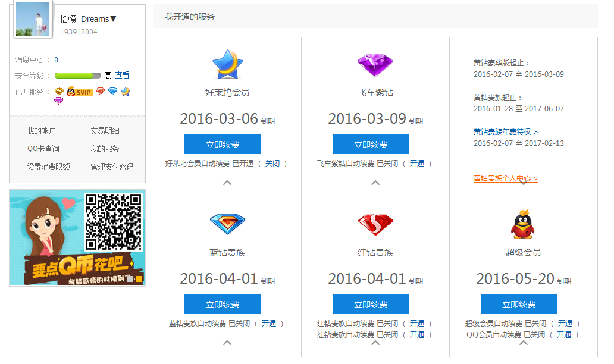Click second 开通 under 红钻贵族 card
The width and height of the screenshot is (614, 364).
tap(417, 335)
